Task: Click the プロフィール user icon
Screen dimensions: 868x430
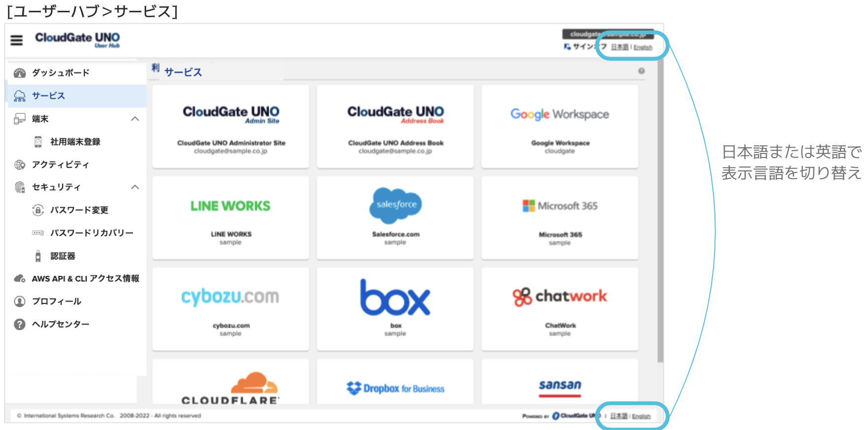Action: click(x=20, y=302)
